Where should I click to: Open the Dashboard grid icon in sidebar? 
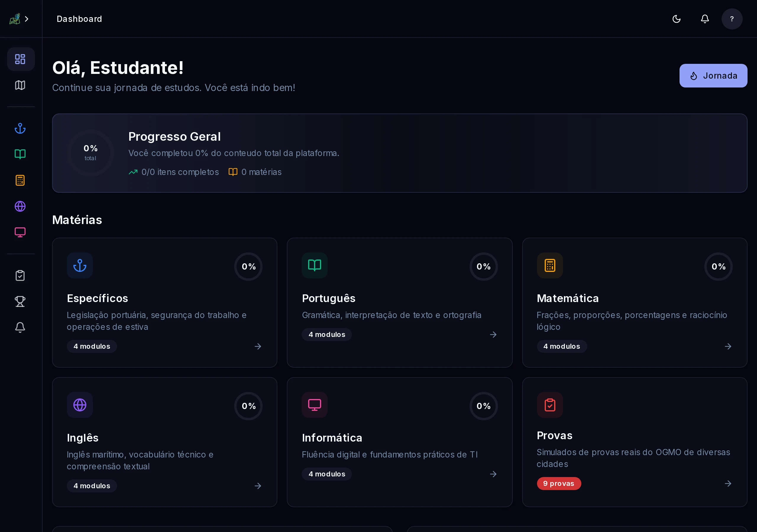click(x=20, y=59)
